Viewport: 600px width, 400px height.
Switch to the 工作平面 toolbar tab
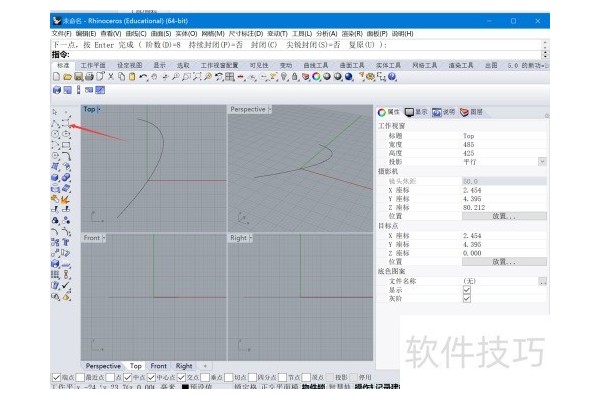pyautogui.click(x=93, y=65)
